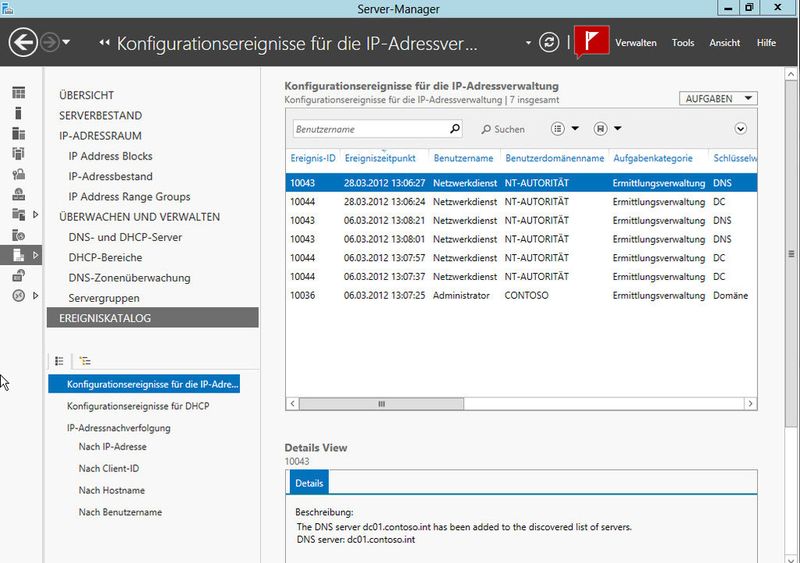Open the list options dropdown arrow

tap(575, 129)
